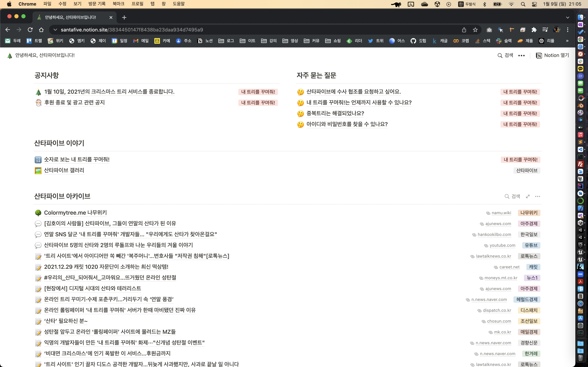Go to the home page icon
588x367 pixels.
(41, 30)
